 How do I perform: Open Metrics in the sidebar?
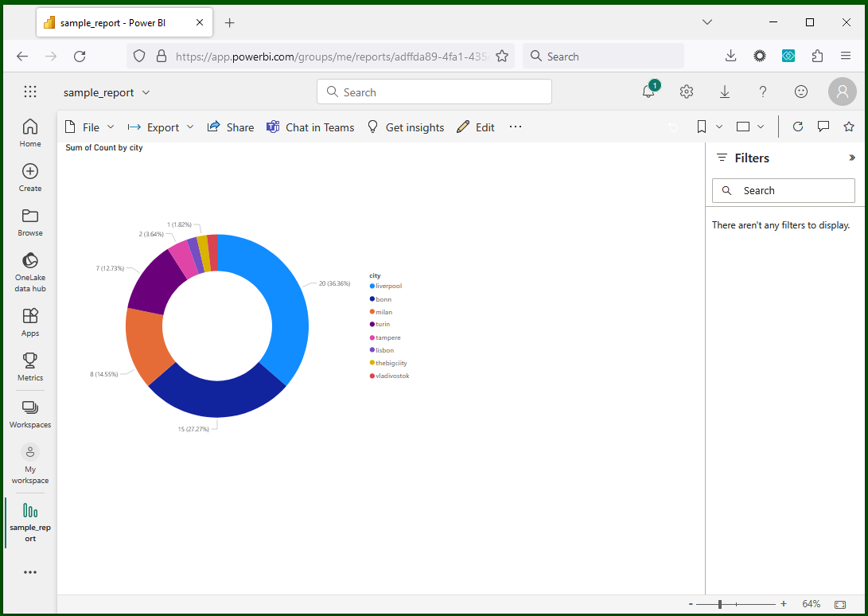pyautogui.click(x=30, y=367)
